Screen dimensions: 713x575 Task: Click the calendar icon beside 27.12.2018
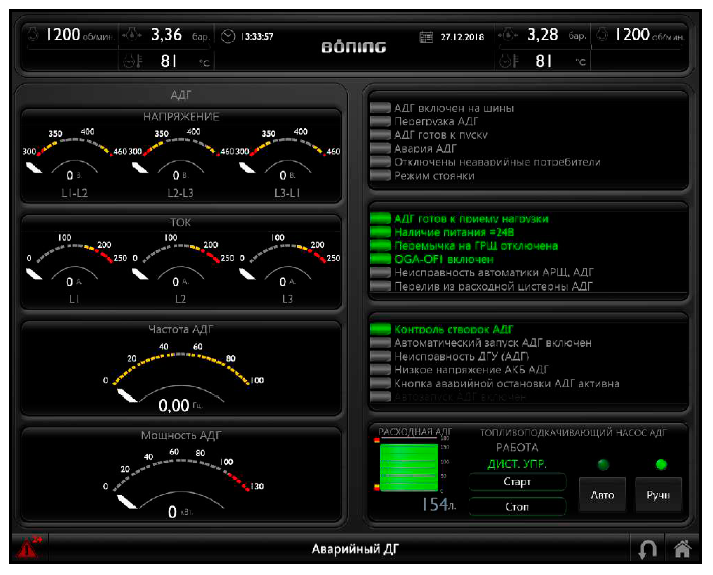tap(427, 36)
